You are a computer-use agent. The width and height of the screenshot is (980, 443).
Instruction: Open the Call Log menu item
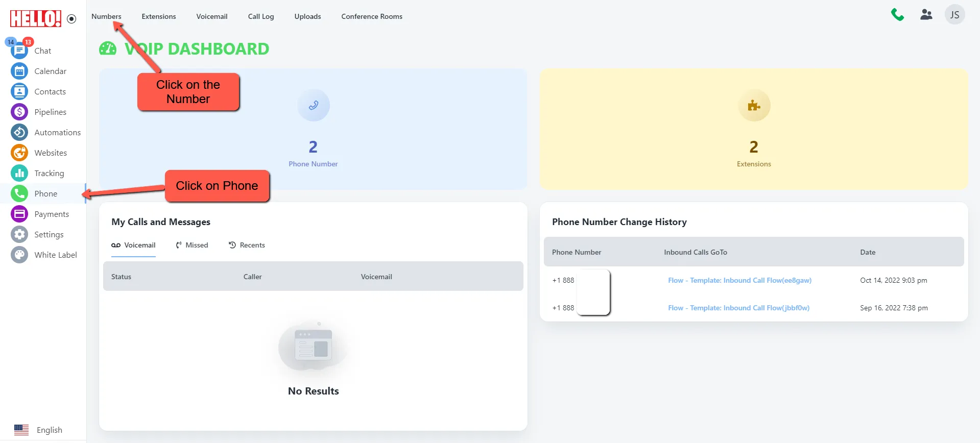(x=261, y=16)
